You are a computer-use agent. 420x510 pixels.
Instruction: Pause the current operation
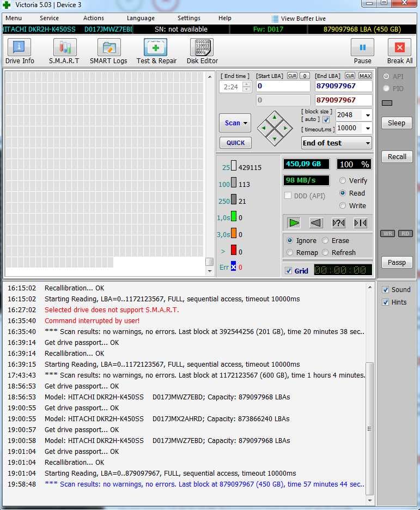pyautogui.click(x=362, y=51)
